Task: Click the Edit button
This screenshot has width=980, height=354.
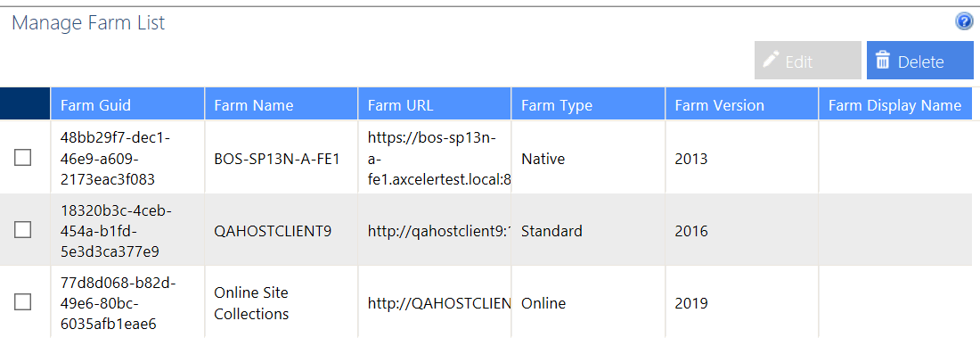Action: tap(807, 61)
